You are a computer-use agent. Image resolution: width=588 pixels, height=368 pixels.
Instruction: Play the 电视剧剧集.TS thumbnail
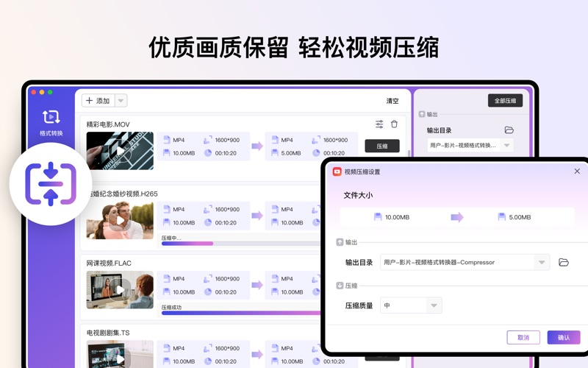(120, 354)
